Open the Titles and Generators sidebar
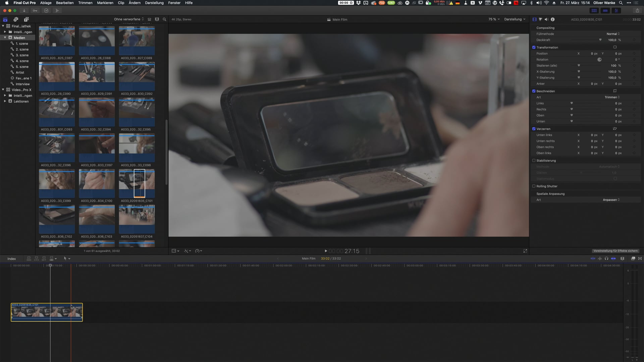 (x=26, y=19)
